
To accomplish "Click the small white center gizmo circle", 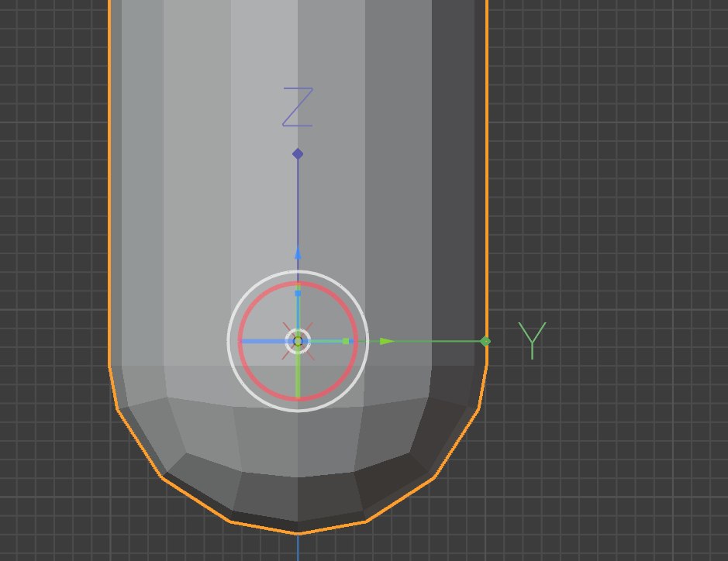I will coord(298,342).
